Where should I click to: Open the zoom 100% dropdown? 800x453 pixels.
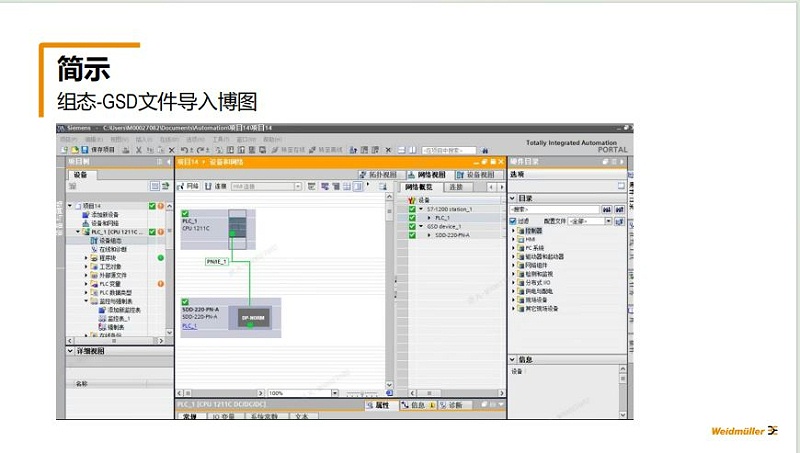tap(335, 393)
